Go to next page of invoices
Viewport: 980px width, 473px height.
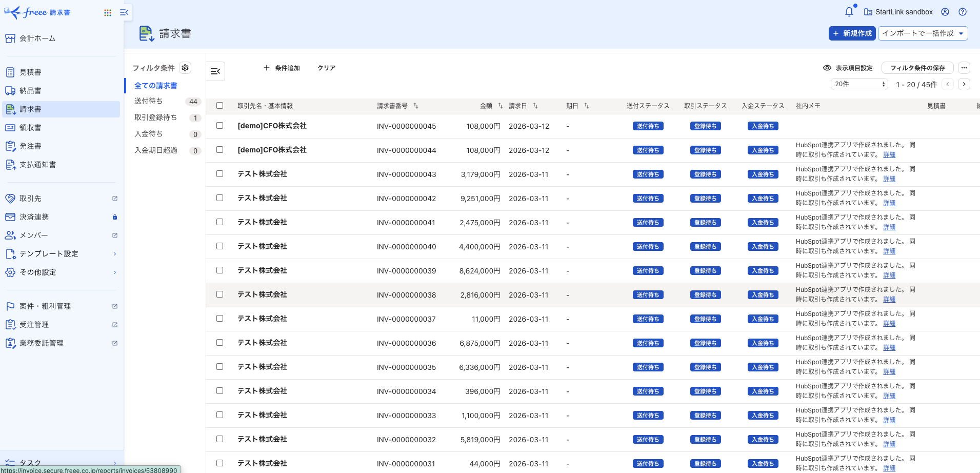click(964, 84)
